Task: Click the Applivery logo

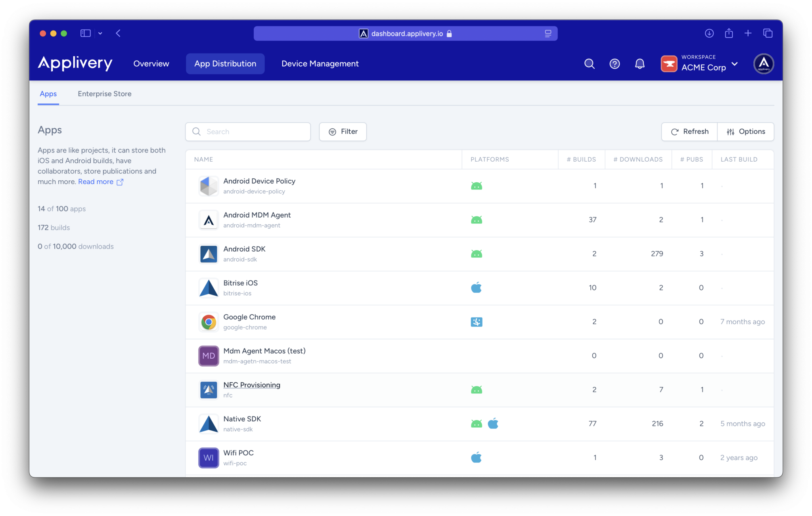Action: tap(75, 63)
